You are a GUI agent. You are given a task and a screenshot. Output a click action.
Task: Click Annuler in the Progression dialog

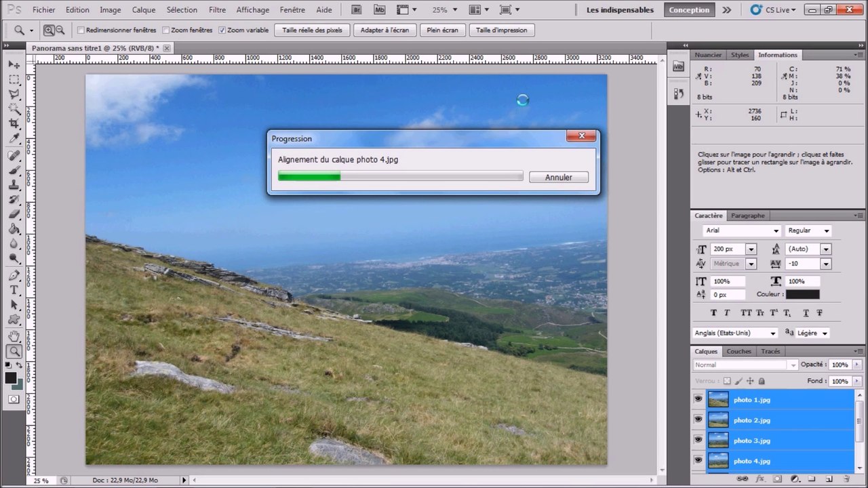[x=559, y=178]
